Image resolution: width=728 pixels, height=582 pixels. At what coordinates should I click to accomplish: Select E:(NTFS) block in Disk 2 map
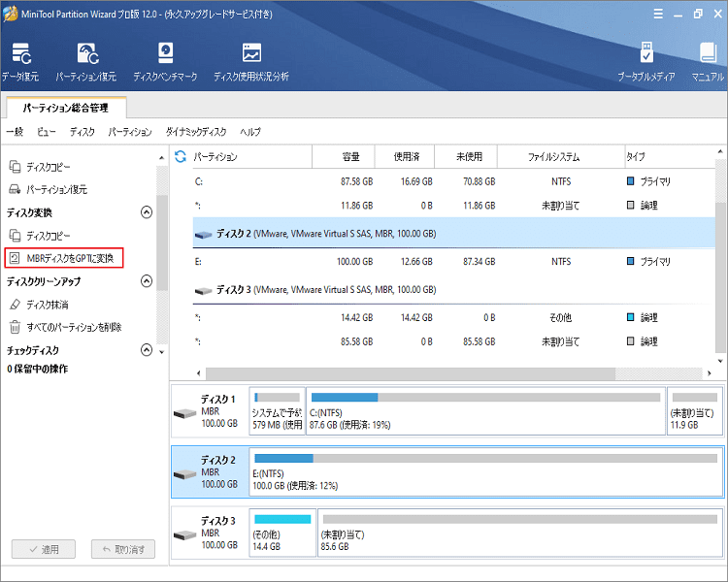(486, 472)
